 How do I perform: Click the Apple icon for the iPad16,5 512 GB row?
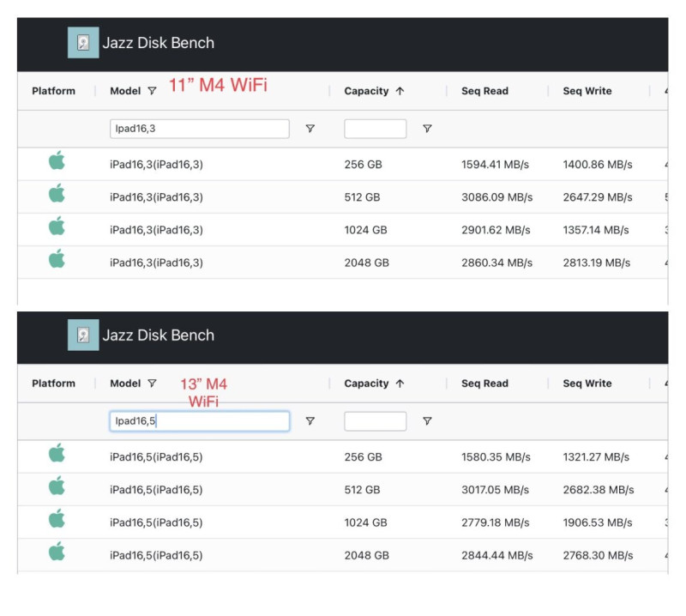click(57, 486)
